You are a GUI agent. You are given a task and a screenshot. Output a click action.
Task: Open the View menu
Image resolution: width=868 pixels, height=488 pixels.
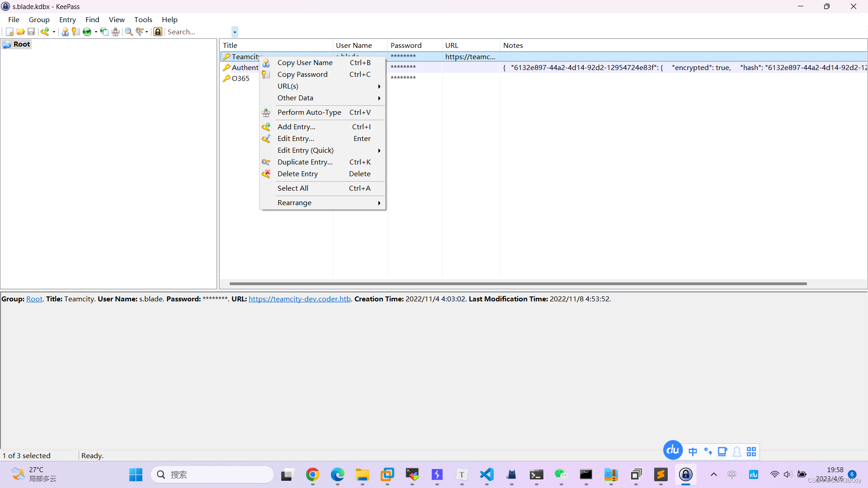(x=117, y=19)
